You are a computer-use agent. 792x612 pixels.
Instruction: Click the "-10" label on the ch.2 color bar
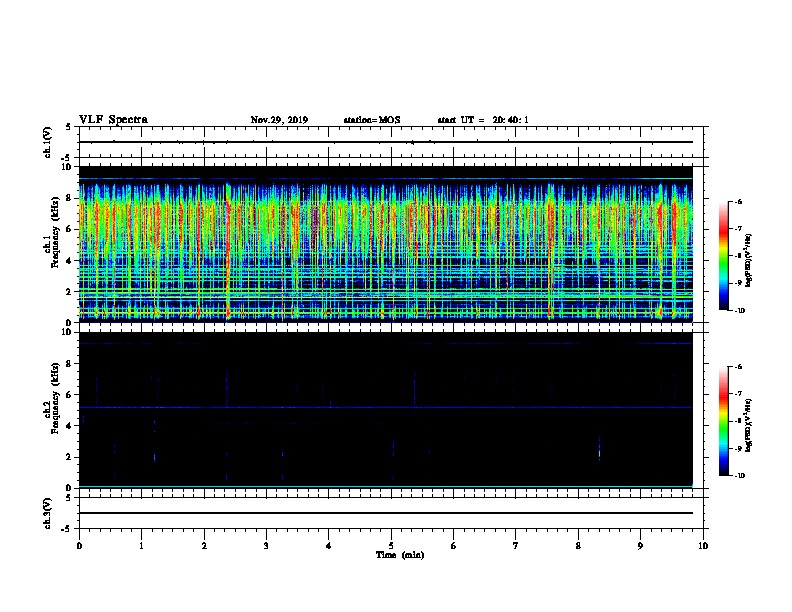(739, 476)
